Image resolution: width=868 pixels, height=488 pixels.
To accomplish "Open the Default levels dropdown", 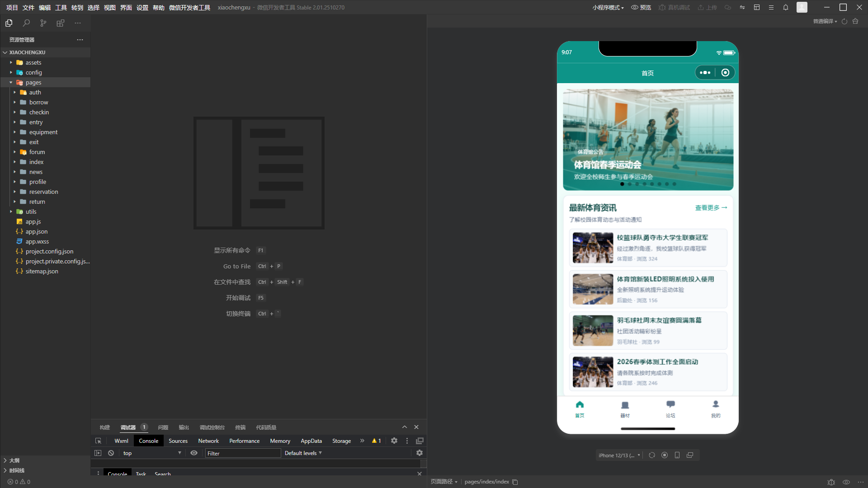I will point(303,453).
